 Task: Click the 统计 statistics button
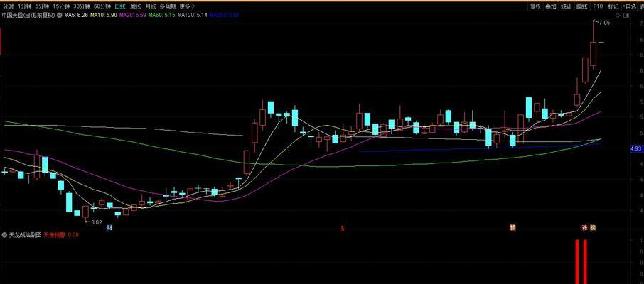[x=567, y=6]
